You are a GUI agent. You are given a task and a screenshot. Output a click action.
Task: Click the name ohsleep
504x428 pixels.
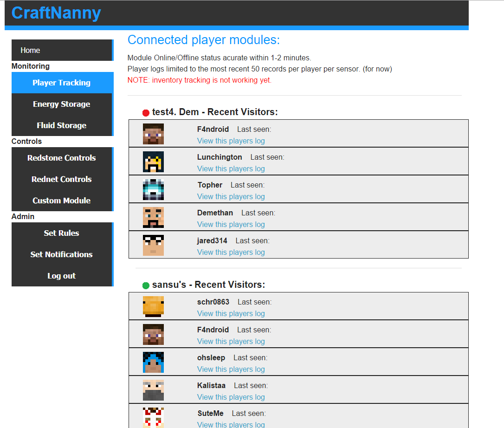(x=211, y=358)
